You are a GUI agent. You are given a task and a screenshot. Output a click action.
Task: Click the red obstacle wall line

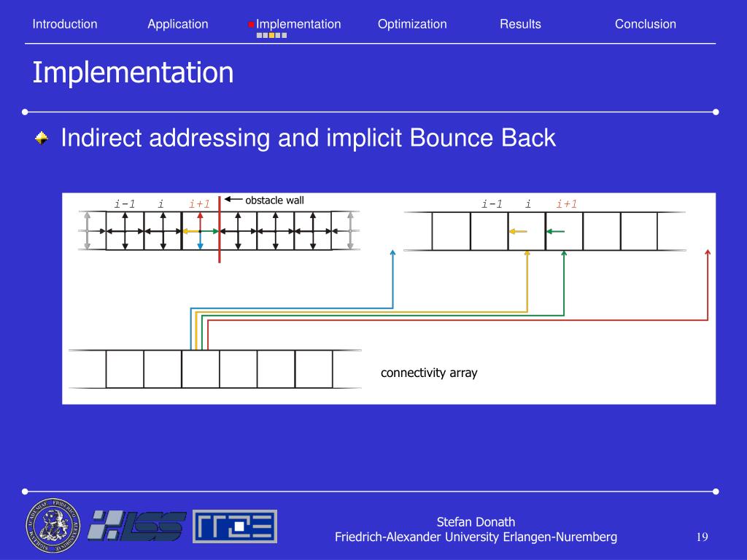click(x=220, y=230)
